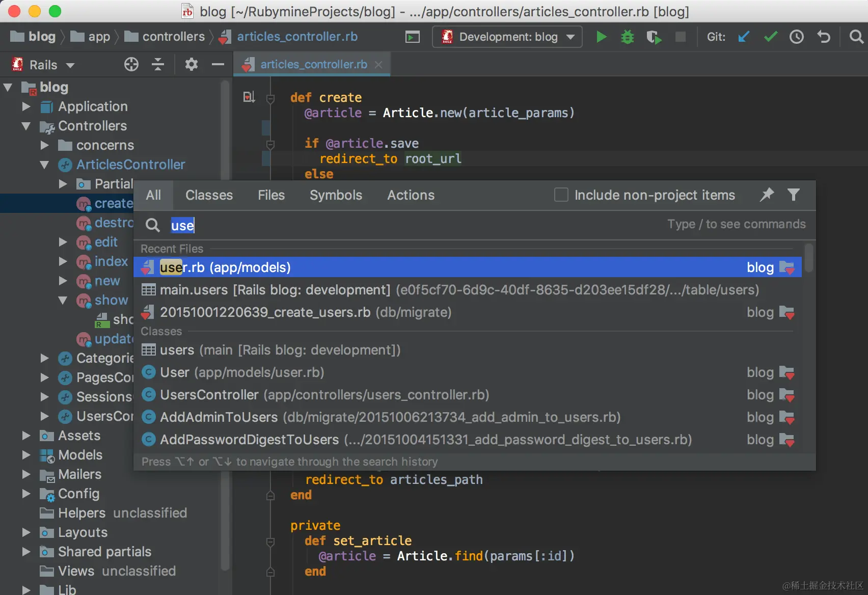The image size is (868, 595).
Task: Switch to the Classes tab
Action: tap(209, 195)
